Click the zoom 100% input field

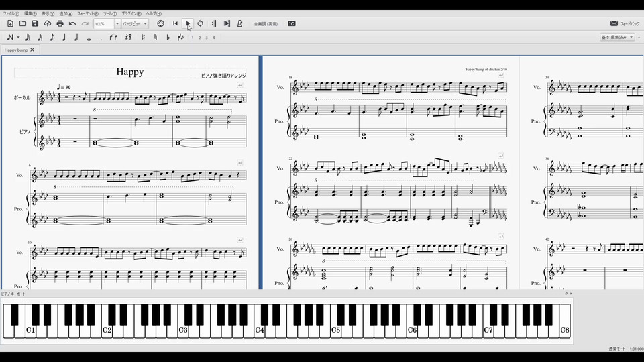(x=103, y=24)
